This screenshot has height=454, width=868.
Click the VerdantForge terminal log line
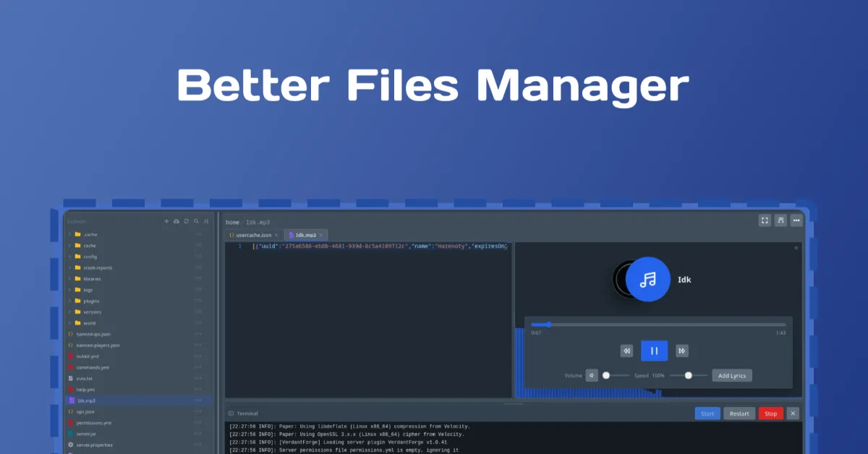point(339,442)
